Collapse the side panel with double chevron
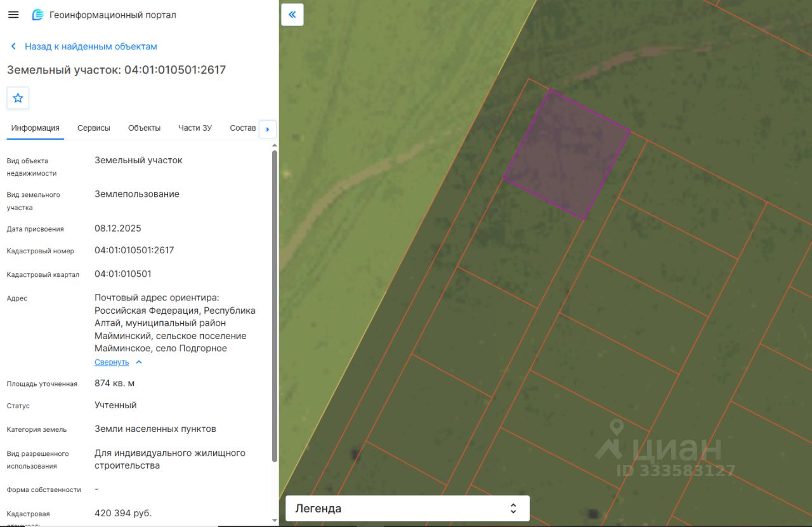812x527 pixels. (292, 15)
